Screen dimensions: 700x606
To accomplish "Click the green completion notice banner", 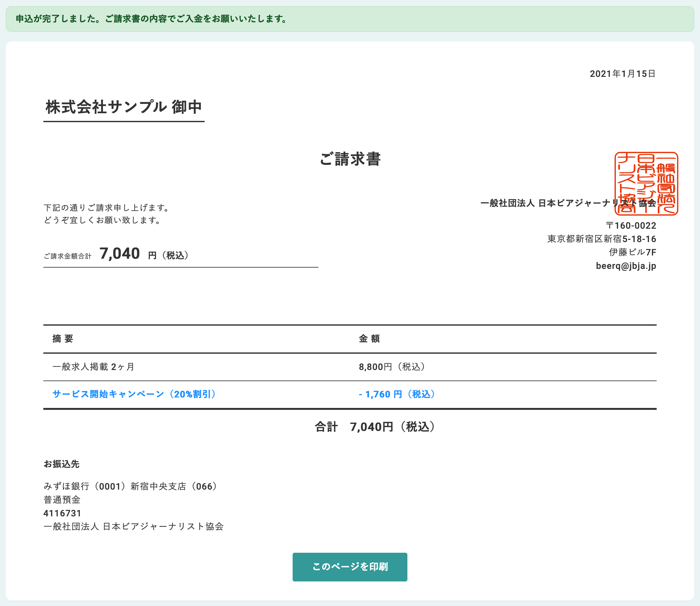I will [x=349, y=19].
